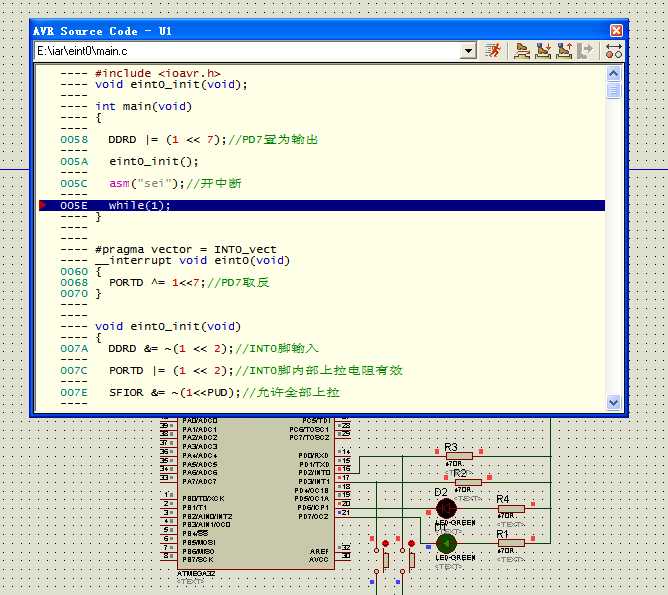This screenshot has width=668, height=595.
Task: Click the Step Out debug icon
Action: [x=564, y=50]
